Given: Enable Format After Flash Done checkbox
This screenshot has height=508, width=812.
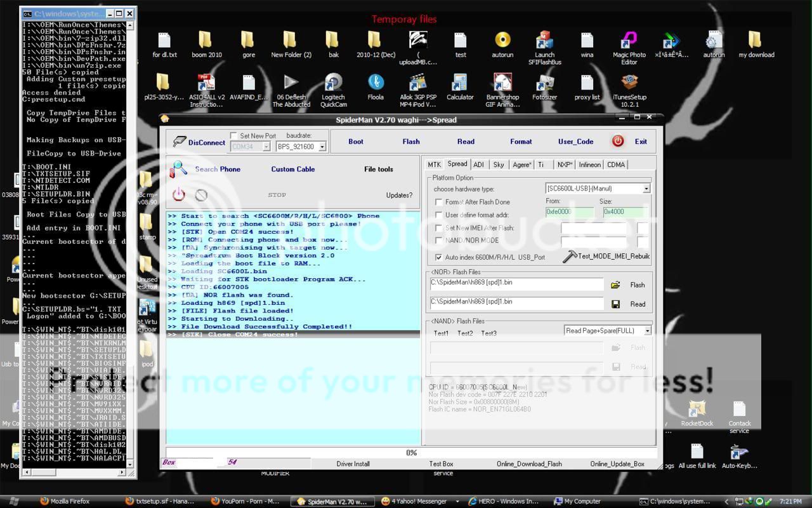Looking at the screenshot, I should [x=438, y=202].
